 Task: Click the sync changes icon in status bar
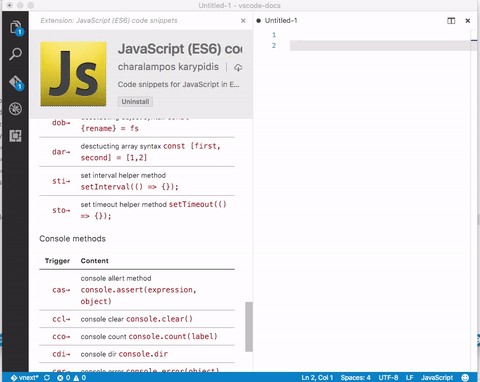click(x=47, y=377)
